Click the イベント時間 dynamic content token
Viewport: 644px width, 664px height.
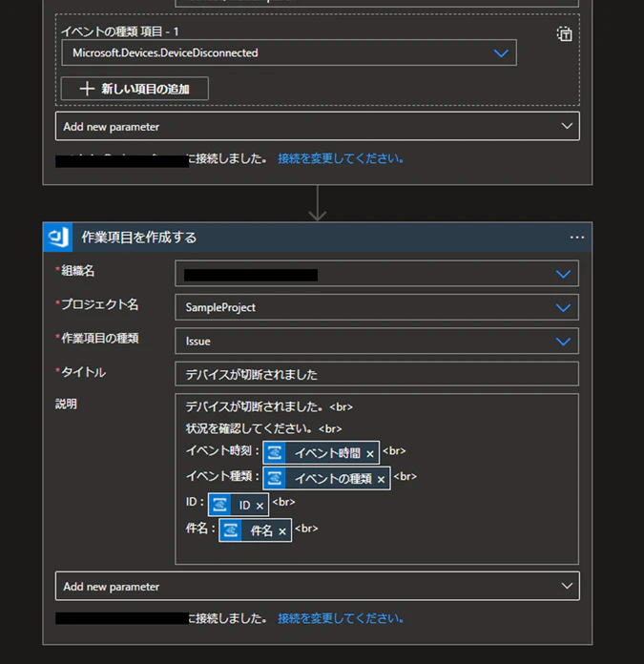(x=321, y=453)
